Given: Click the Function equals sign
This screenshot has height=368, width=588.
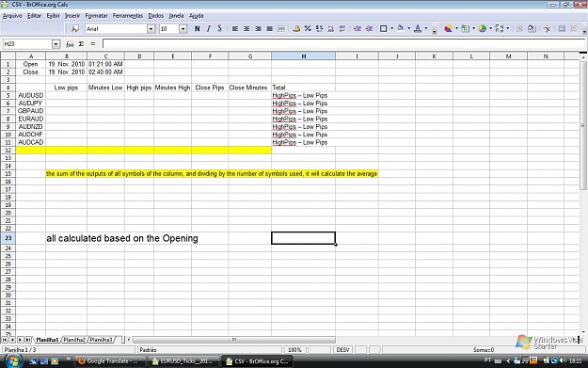Looking at the screenshot, I should point(93,44).
